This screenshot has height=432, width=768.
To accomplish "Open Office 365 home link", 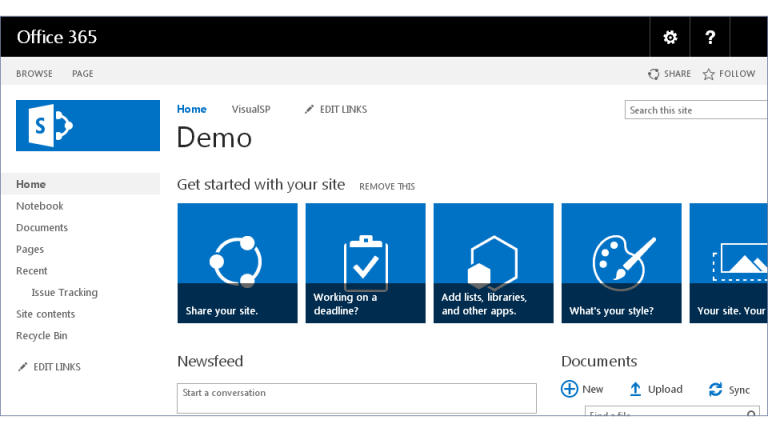I will point(57,37).
